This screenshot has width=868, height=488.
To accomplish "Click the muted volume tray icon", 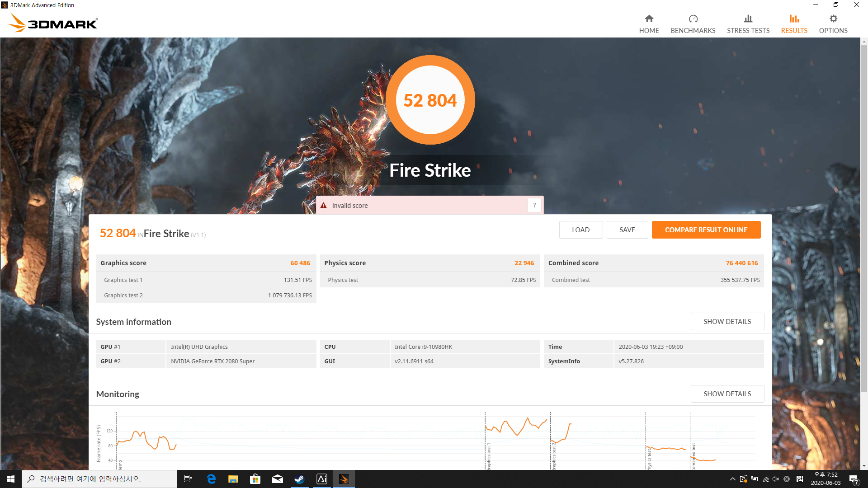I will point(776,479).
